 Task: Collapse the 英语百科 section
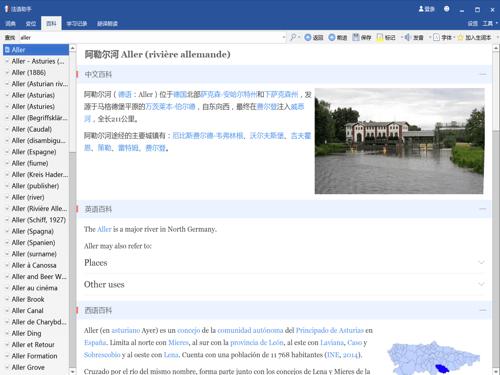(483, 209)
